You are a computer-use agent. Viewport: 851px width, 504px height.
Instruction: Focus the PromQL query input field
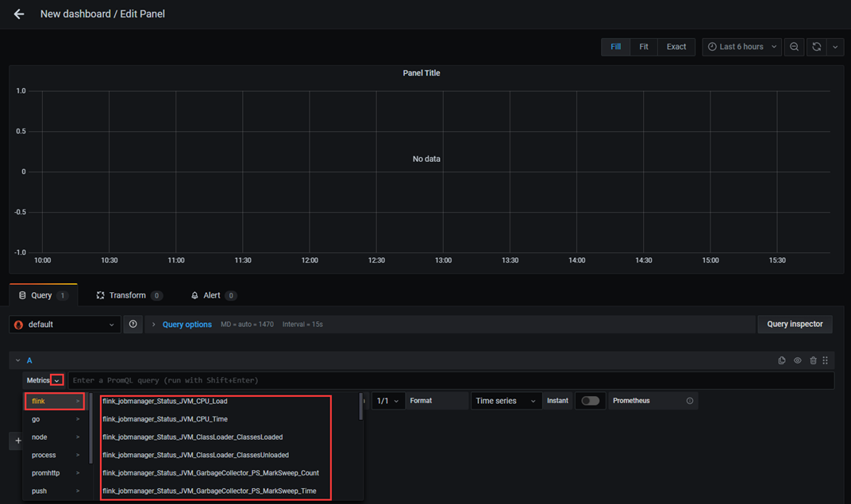[x=450, y=380]
